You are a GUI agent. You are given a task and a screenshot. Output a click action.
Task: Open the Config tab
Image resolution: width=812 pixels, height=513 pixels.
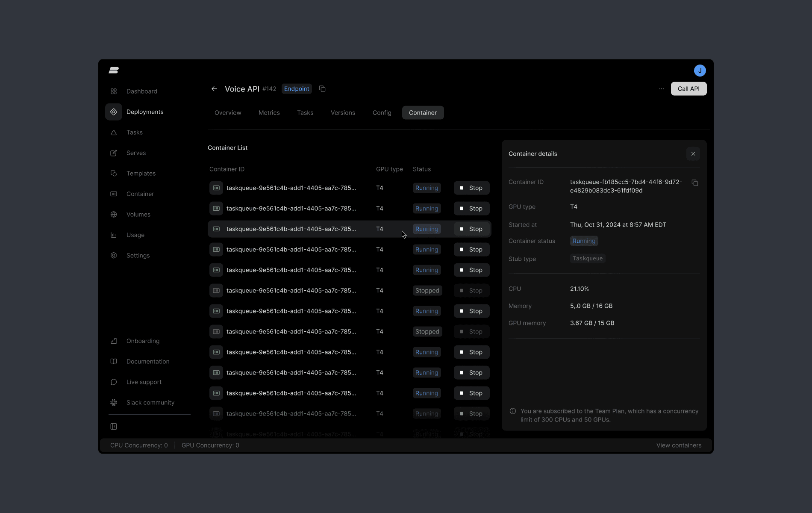(x=382, y=113)
